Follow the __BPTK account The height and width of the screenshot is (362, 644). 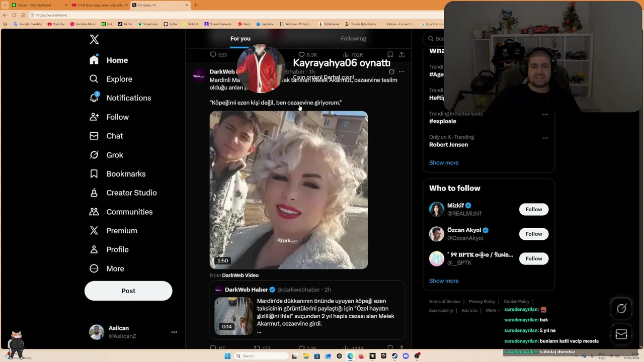tap(534, 258)
